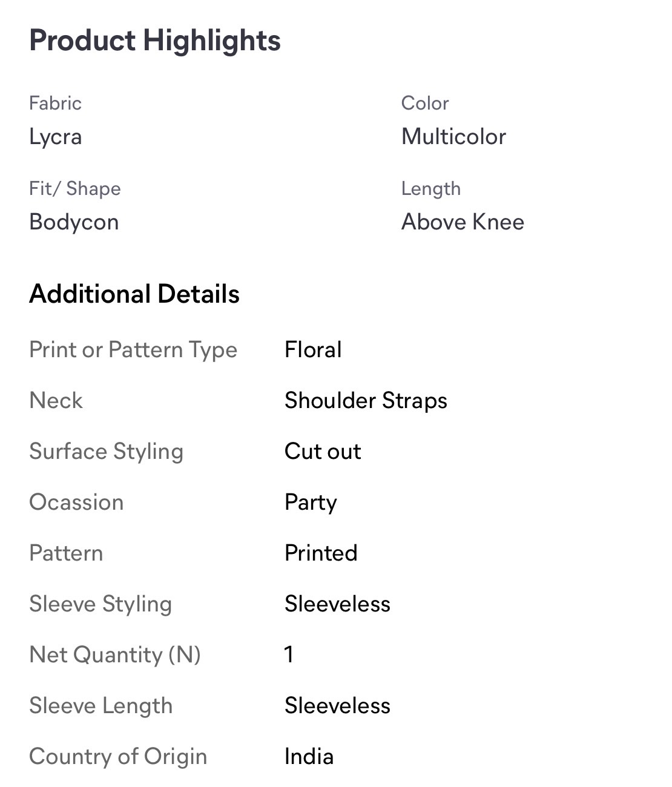The height and width of the screenshot is (787, 672).
Task: Select the Surface Styling label
Action: [x=106, y=452]
